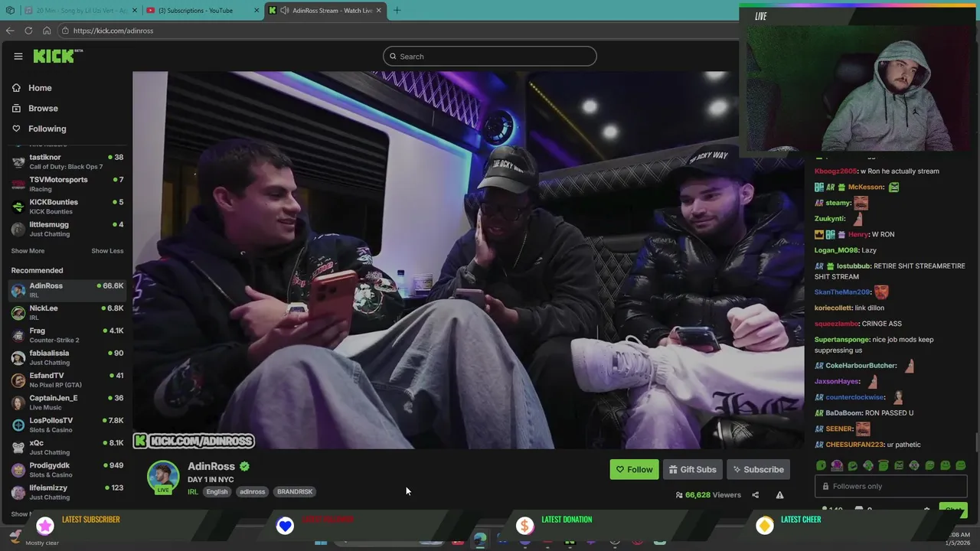Viewport: 980px width, 551px height.
Task: Close the Subscriptions - YouTube tab
Action: (257, 11)
